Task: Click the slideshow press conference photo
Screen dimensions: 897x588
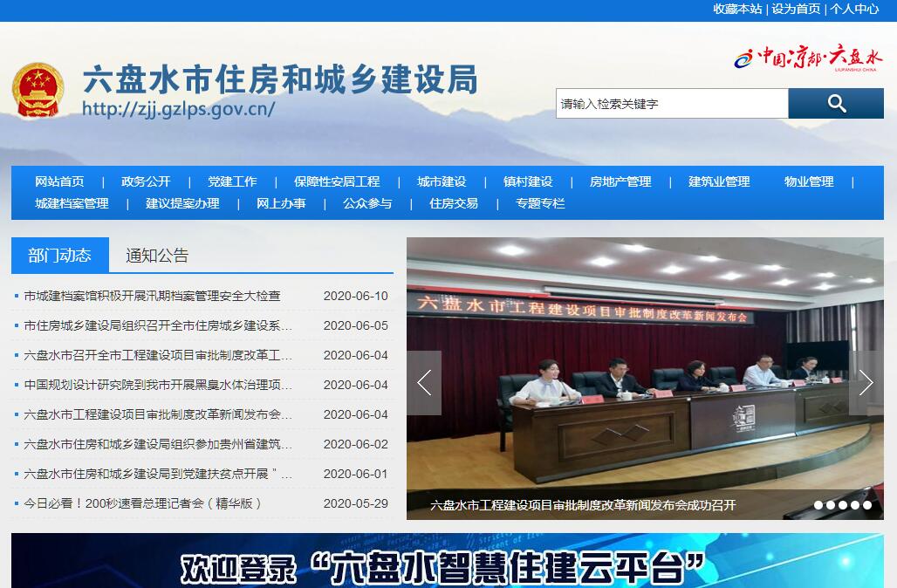Action: click(646, 379)
